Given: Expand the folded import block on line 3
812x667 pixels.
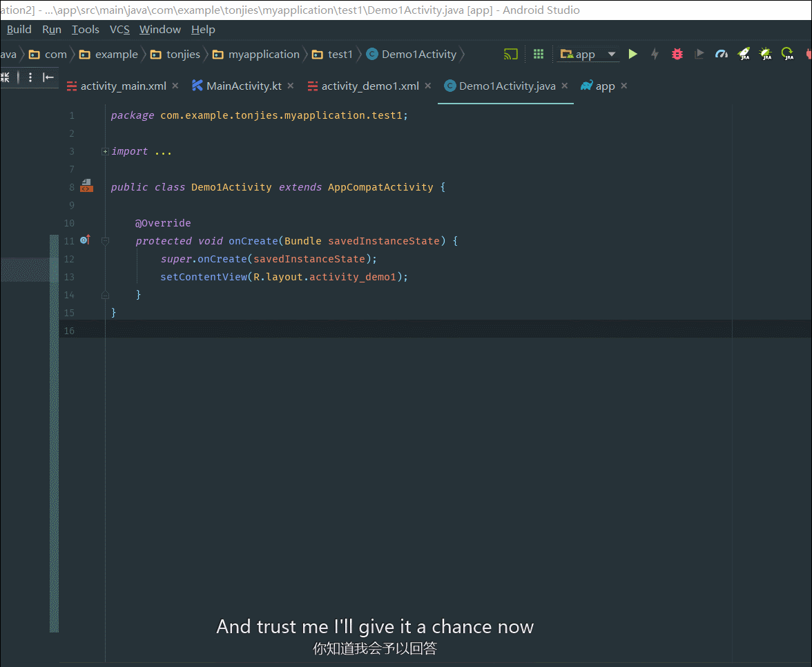Looking at the screenshot, I should pos(105,151).
